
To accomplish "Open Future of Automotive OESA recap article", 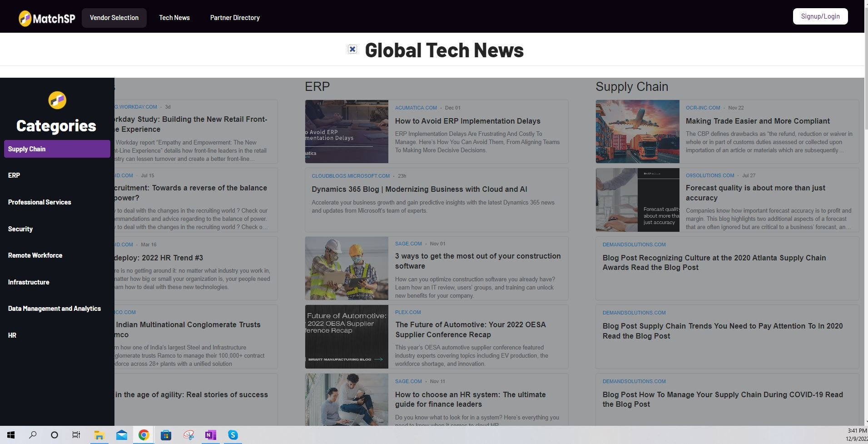I will tap(471, 329).
